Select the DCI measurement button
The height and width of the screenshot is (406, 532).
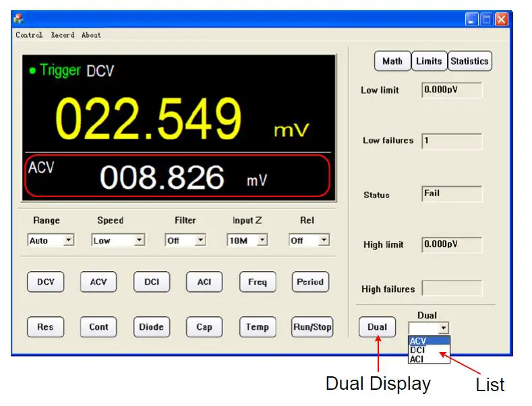[152, 282]
